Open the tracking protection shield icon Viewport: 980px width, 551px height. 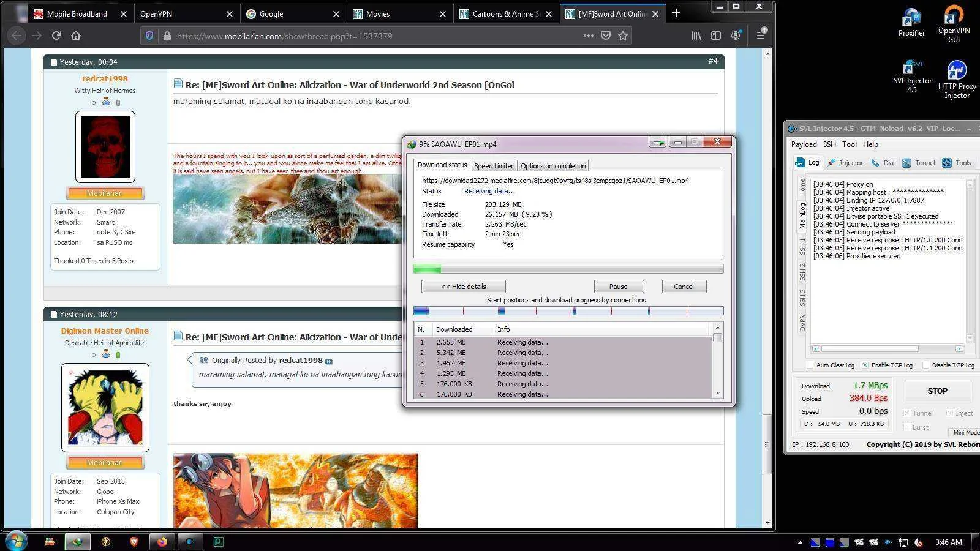pyautogui.click(x=149, y=36)
